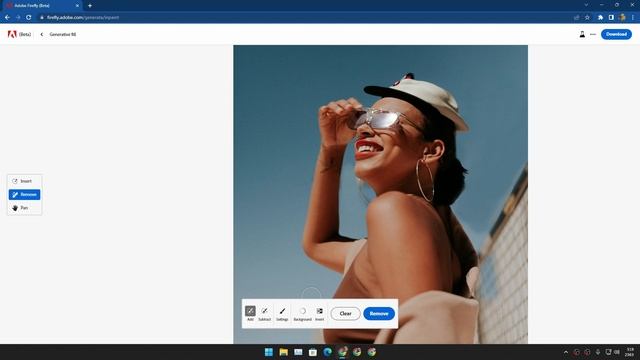This screenshot has width=640, height=360.
Task: Select the Adobe Firefly (Beta) tab
Action: (41, 6)
